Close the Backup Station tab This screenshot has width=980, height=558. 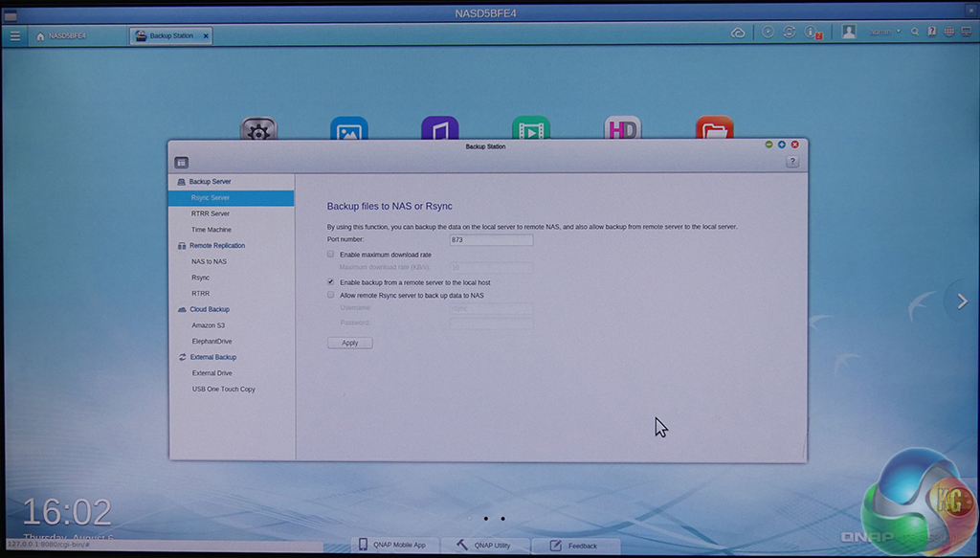[x=206, y=36]
